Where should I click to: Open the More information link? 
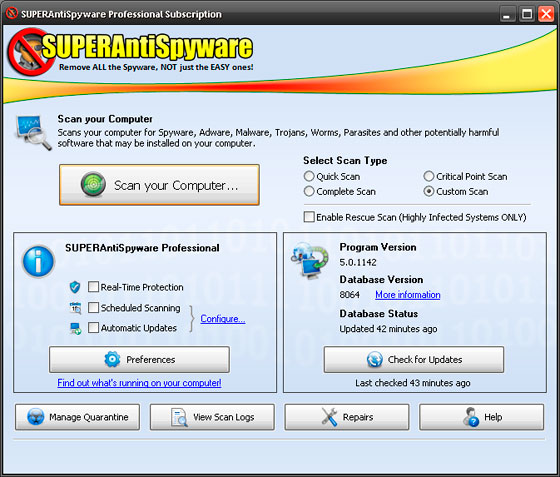[x=408, y=295]
